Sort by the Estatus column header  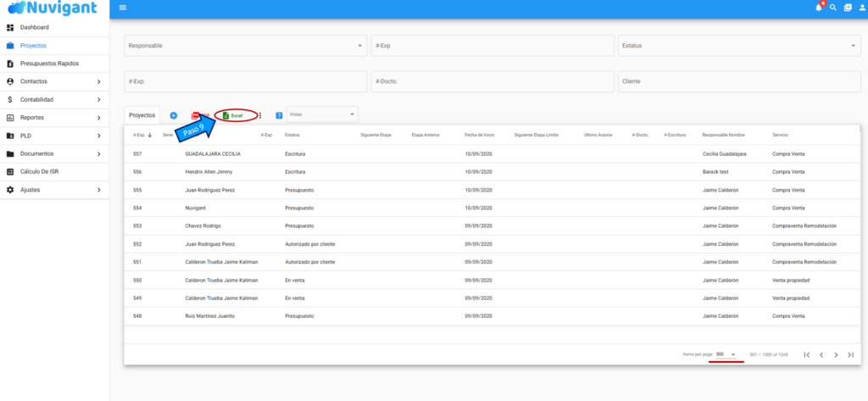point(292,135)
